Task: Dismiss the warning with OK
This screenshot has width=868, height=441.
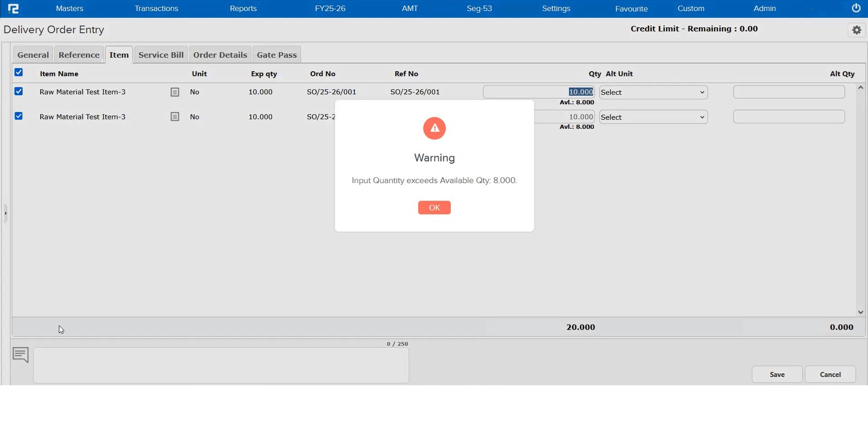Action: point(434,208)
